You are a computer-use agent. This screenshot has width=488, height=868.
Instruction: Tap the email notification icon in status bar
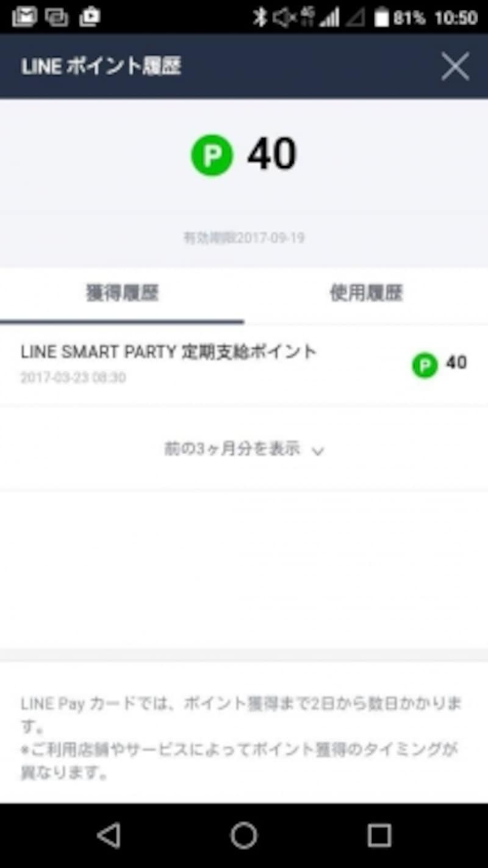pyautogui.click(x=24, y=17)
